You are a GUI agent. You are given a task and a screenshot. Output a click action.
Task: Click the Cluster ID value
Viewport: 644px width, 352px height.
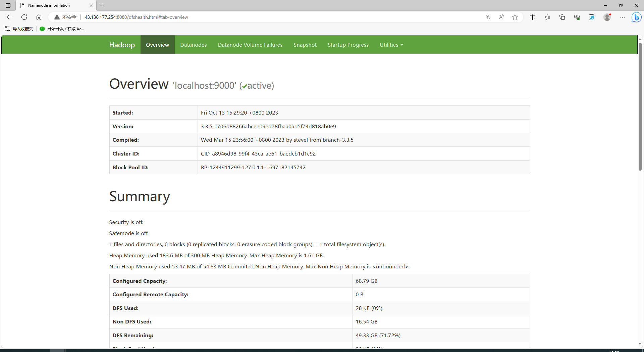(258, 154)
